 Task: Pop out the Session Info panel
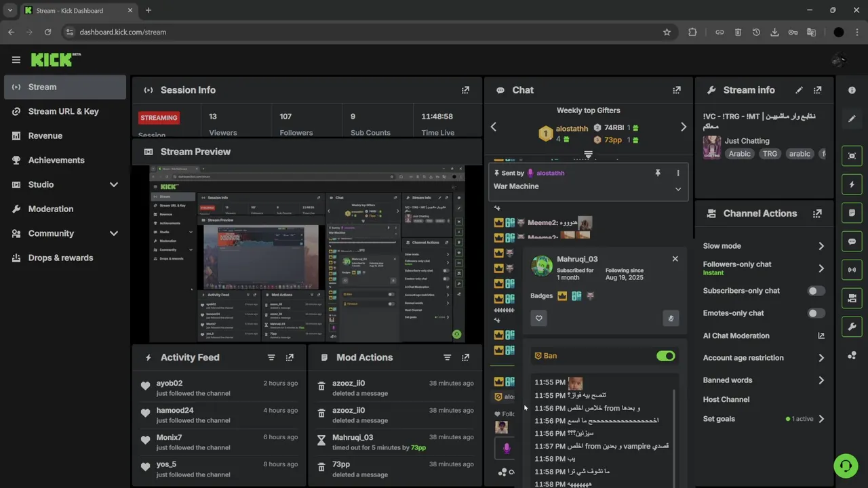(465, 90)
